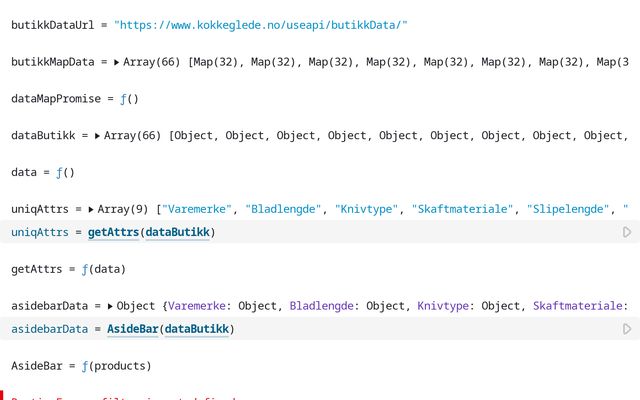Expand the butikkMapData Array(66) output
The image size is (640, 400).
(117, 62)
